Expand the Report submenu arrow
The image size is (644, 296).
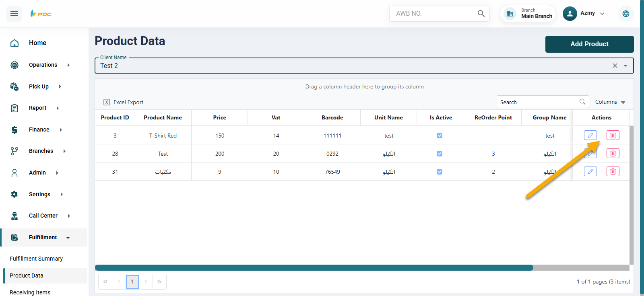58,108
